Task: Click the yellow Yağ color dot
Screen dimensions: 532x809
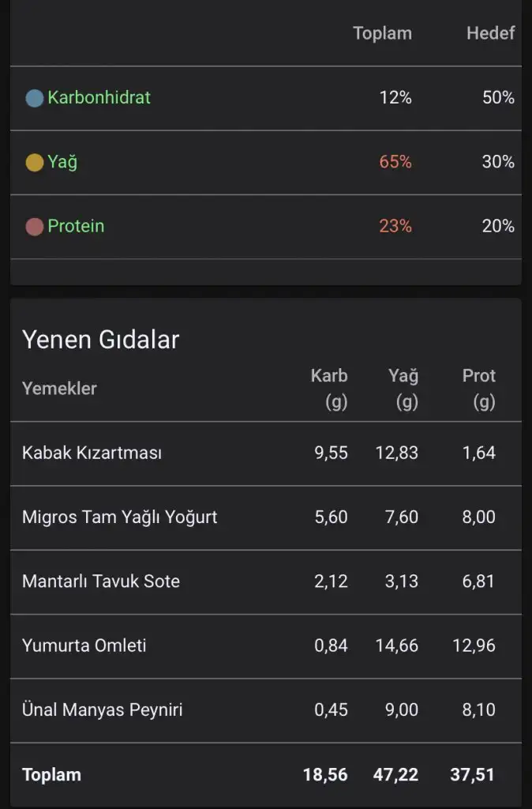Action: tap(34, 163)
